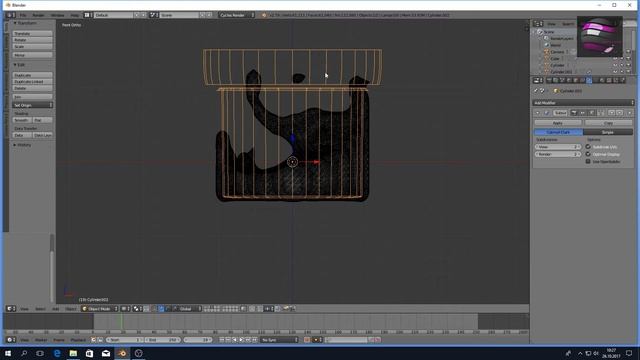The image size is (640, 360).
Task: Select Catmull-Clark subdivision type
Action: [558, 132]
